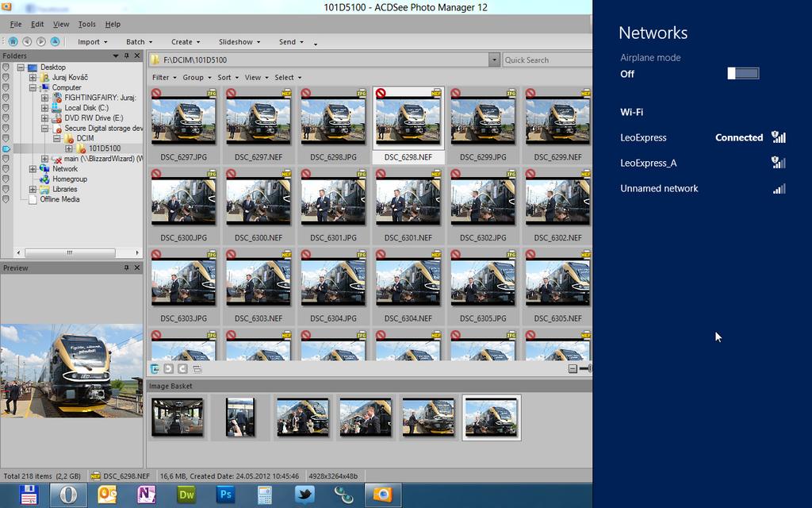Toggle Easy-Select marker for the Libraries row
The height and width of the screenshot is (508, 812).
coord(6,189)
